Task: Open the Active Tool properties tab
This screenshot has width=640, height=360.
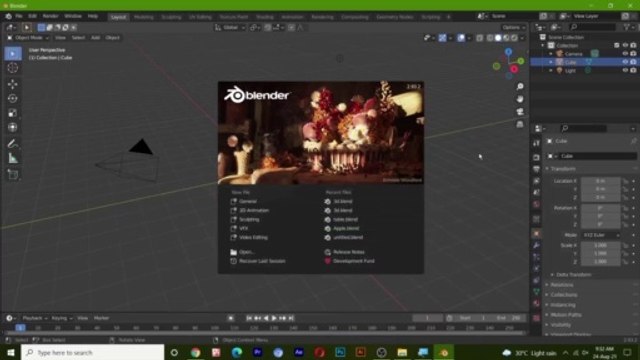Action: (536, 143)
